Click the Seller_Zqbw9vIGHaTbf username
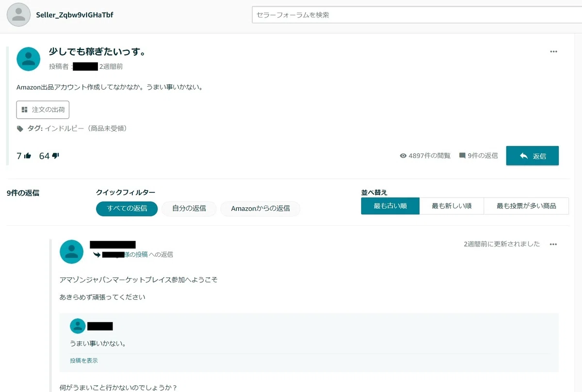 (75, 15)
